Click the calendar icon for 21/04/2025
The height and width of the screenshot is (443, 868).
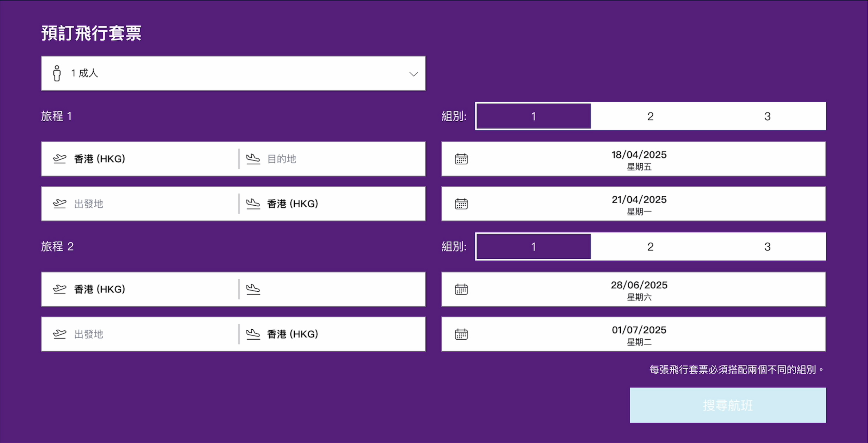[461, 204]
